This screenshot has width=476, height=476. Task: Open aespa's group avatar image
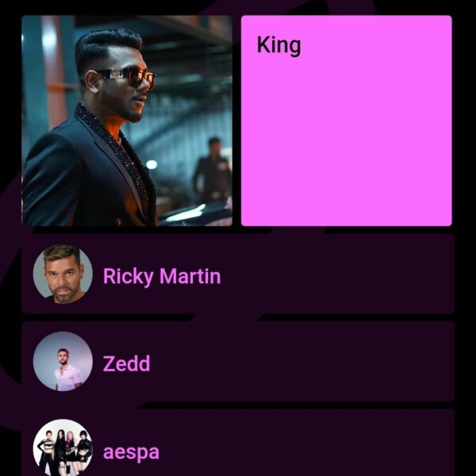point(63,447)
